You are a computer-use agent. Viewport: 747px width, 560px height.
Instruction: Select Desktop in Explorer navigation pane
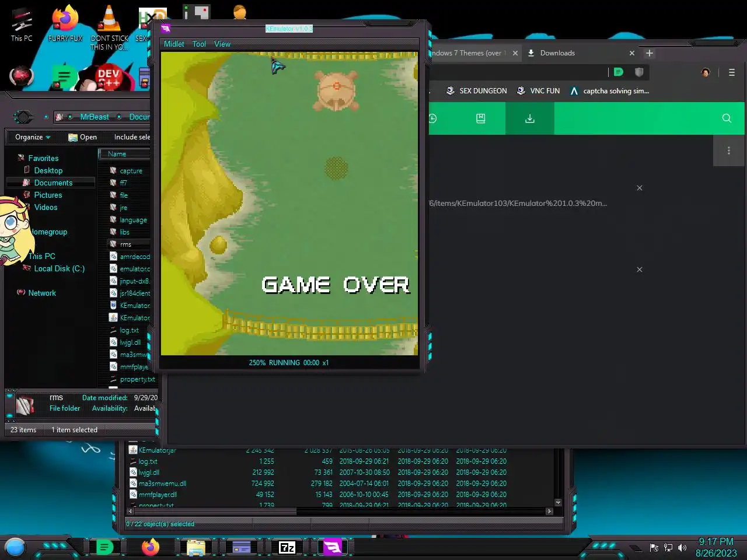[x=48, y=170]
